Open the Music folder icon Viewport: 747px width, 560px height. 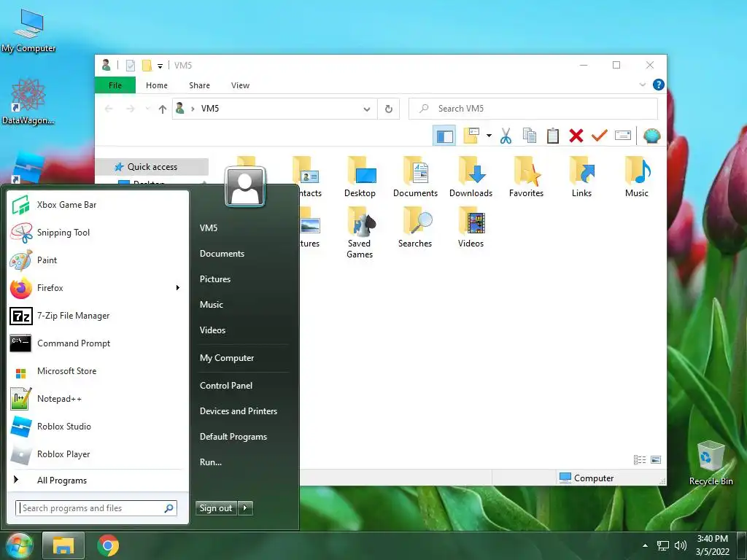tap(637, 176)
